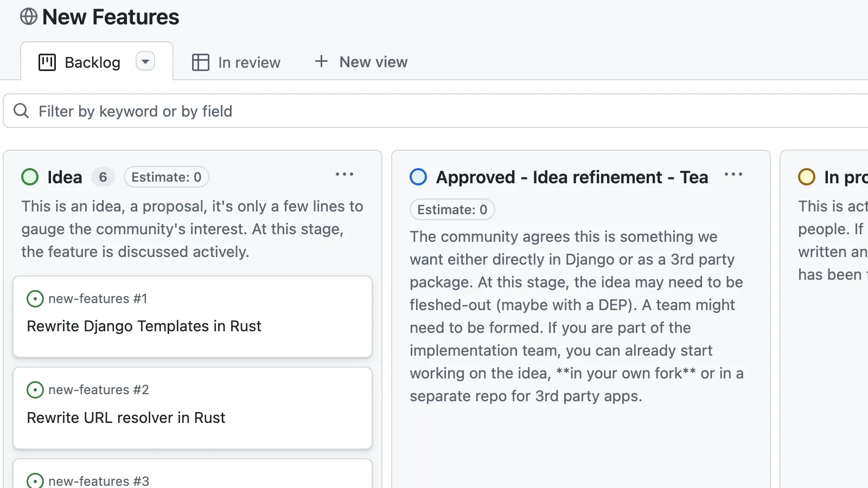Screen dimensions: 868x488
Task: Click the magnifying glass search icon
Action: tap(21, 111)
